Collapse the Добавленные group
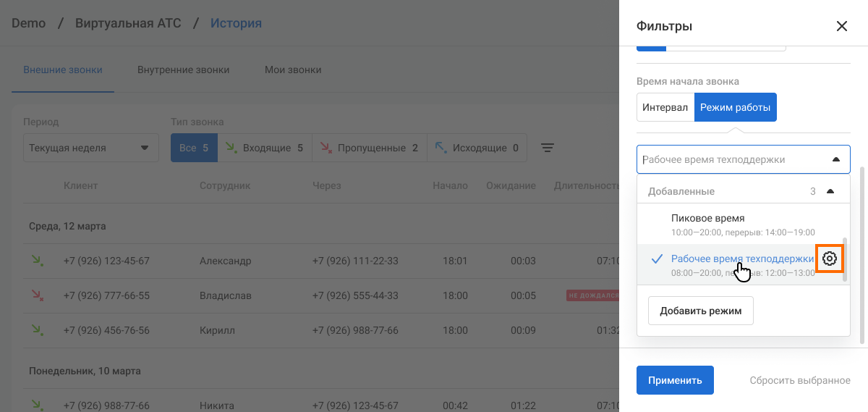This screenshot has height=412, width=868. [830, 191]
